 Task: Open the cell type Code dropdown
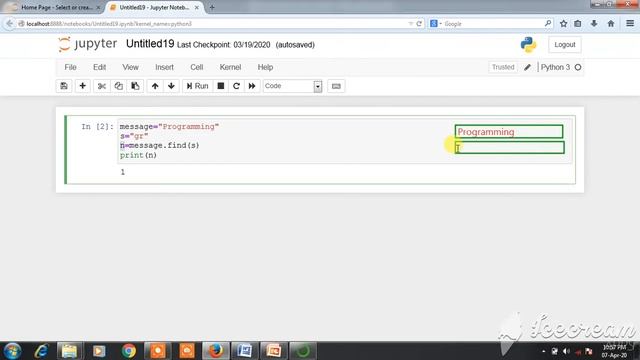coord(293,86)
